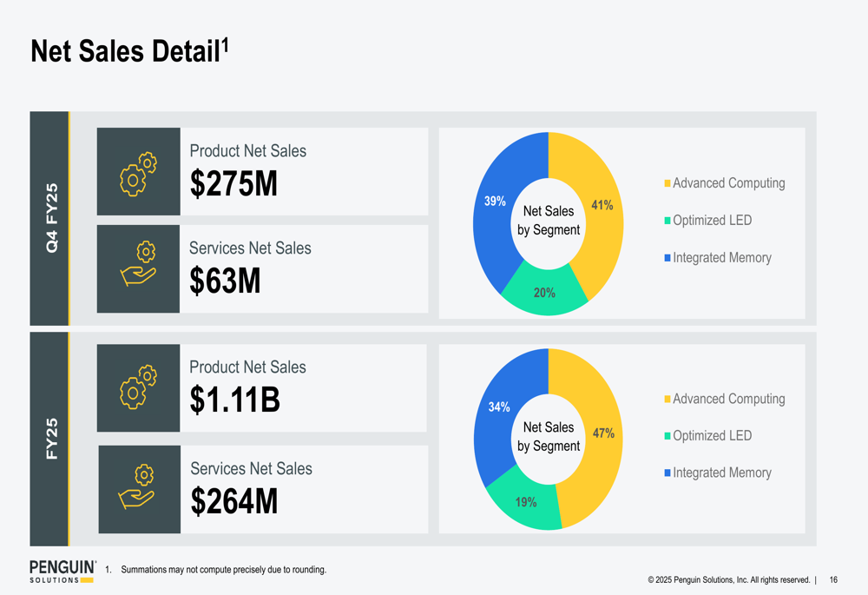Click the 20% green donut segment
This screenshot has height=595, width=868.
click(x=544, y=294)
